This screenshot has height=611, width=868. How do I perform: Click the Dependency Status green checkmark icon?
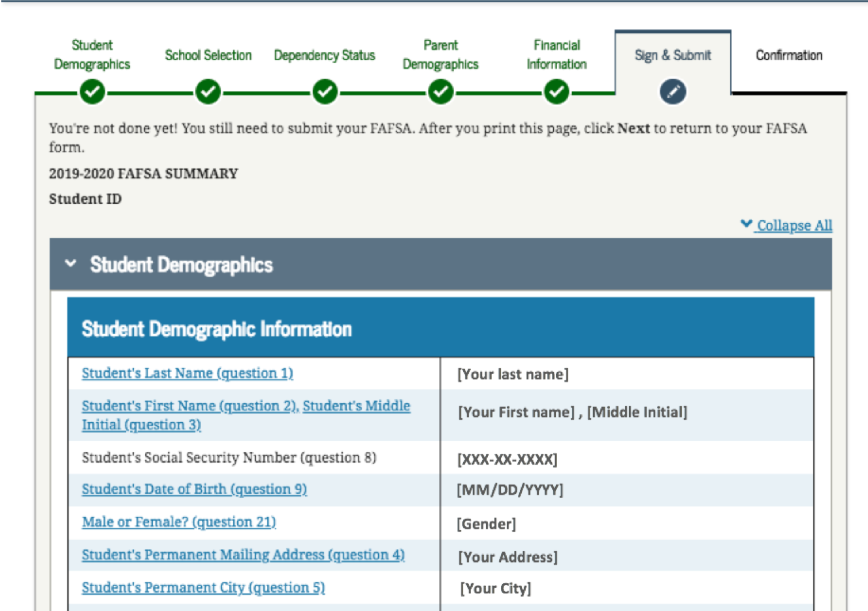coord(325,92)
